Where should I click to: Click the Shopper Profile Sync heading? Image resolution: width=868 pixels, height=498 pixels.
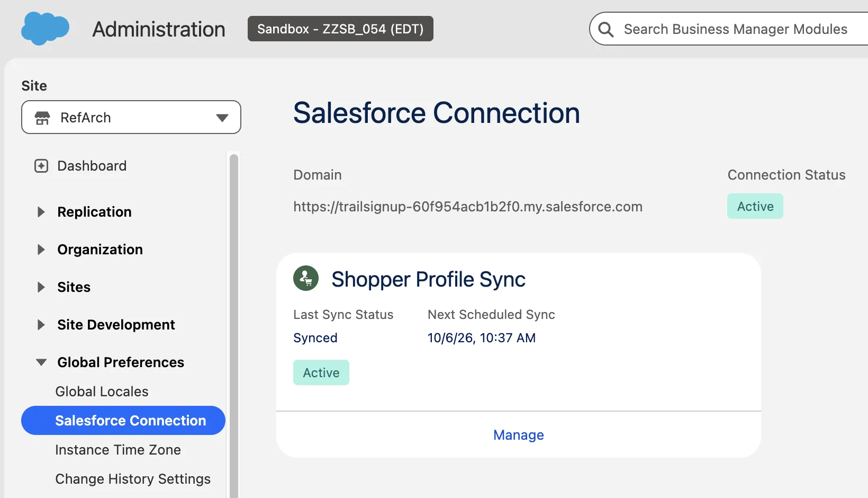428,279
